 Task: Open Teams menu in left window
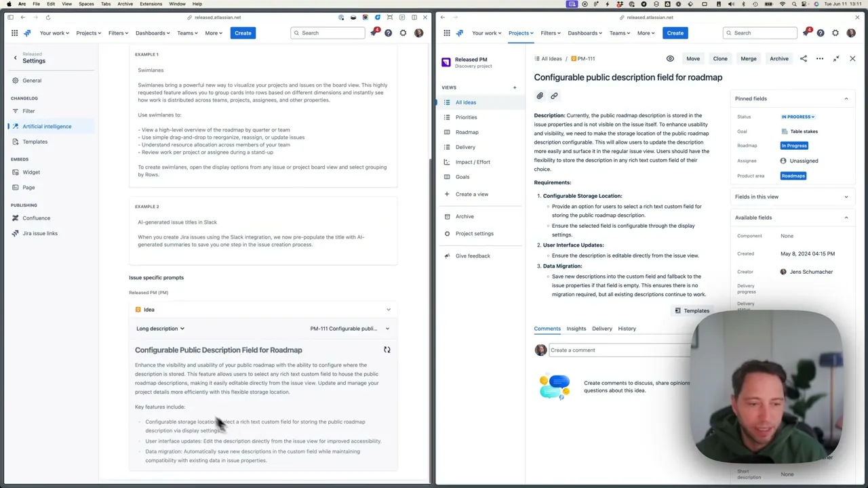188,33
